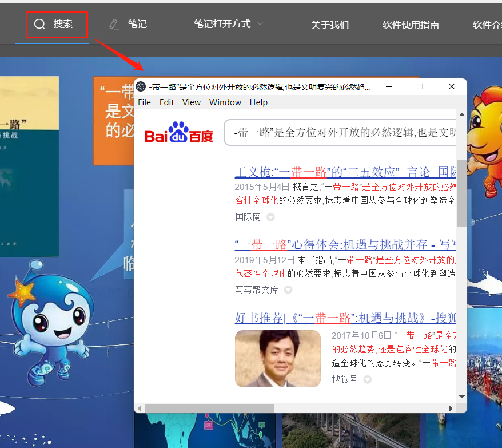Screen dimensions: 502x448
Task: Go to the 关于我们 page
Action: pos(329,25)
